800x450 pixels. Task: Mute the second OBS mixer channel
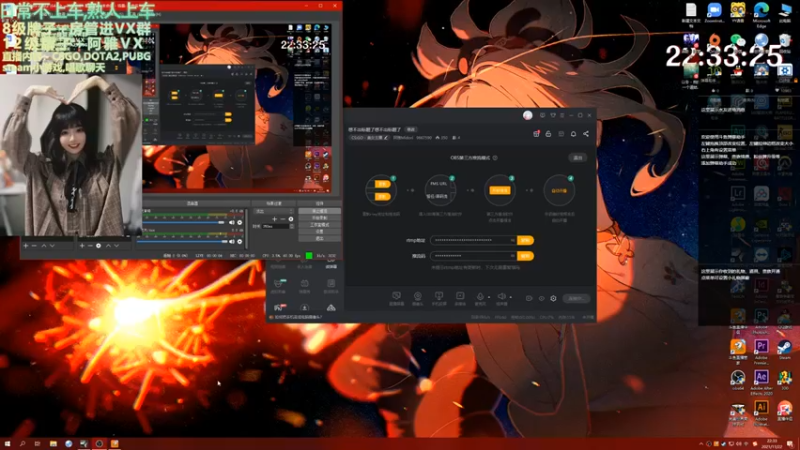tap(232, 241)
